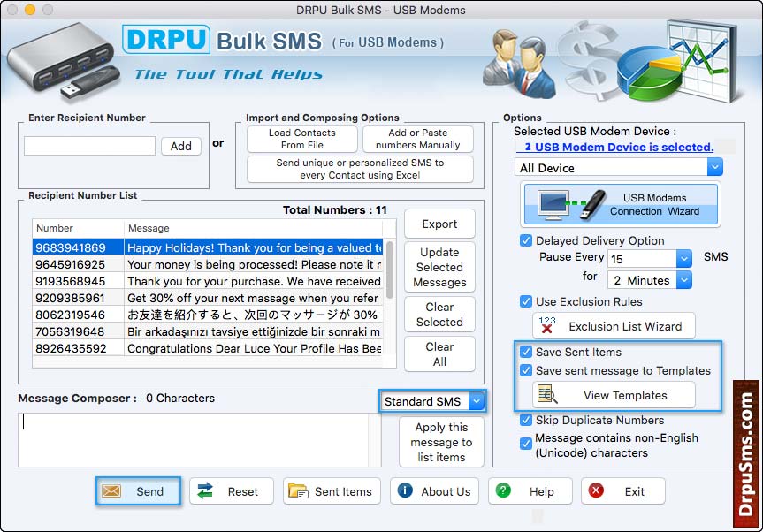Click the red X Exit icon
Screen dimensions: 763x532
(596, 490)
